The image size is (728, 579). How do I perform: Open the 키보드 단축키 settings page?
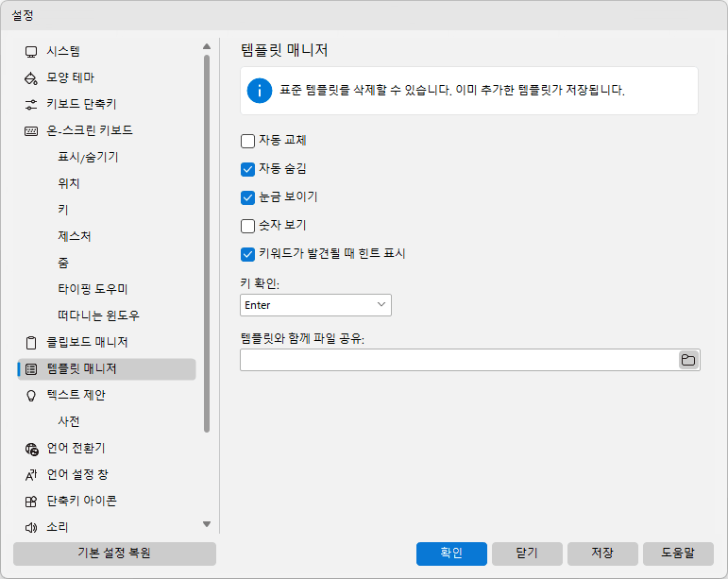107,105
